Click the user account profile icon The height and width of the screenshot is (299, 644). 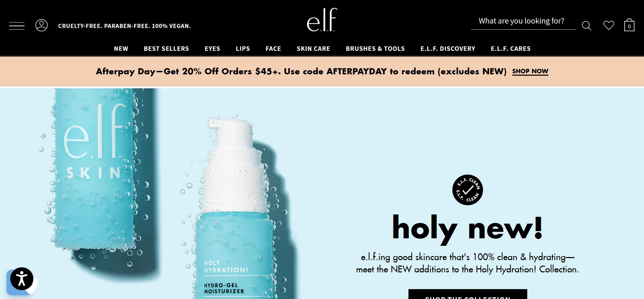coord(42,26)
